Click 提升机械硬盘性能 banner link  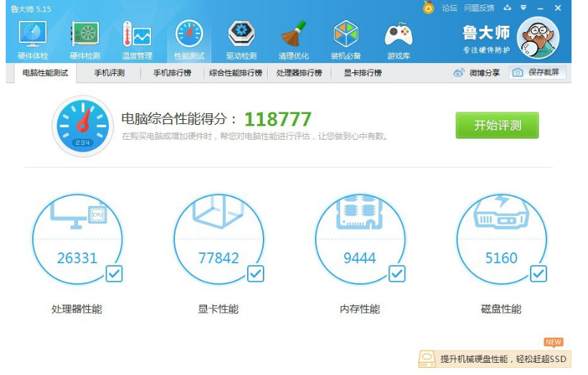[x=503, y=359]
